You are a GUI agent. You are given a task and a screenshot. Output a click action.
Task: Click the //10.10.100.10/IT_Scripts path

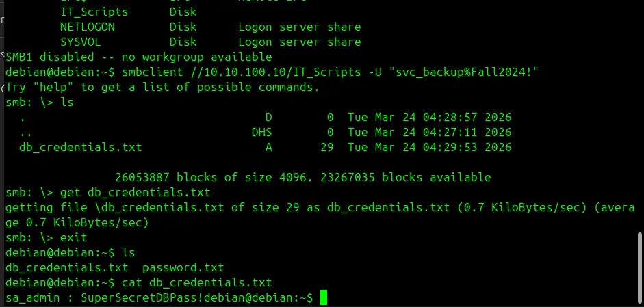(276, 72)
